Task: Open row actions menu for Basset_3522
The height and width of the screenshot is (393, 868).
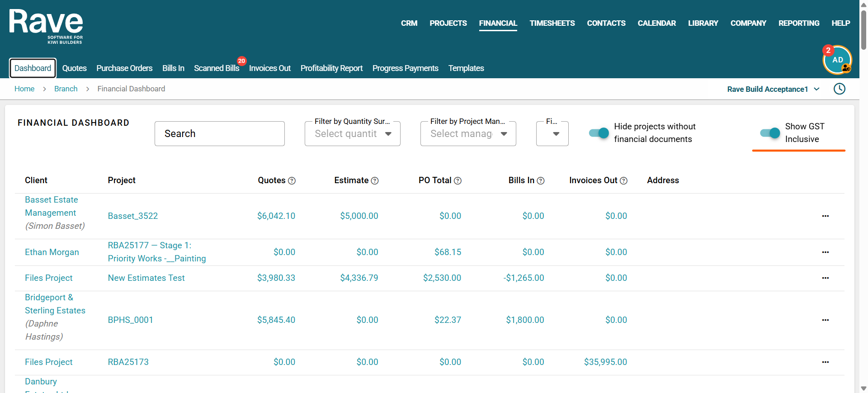Action: (826, 216)
